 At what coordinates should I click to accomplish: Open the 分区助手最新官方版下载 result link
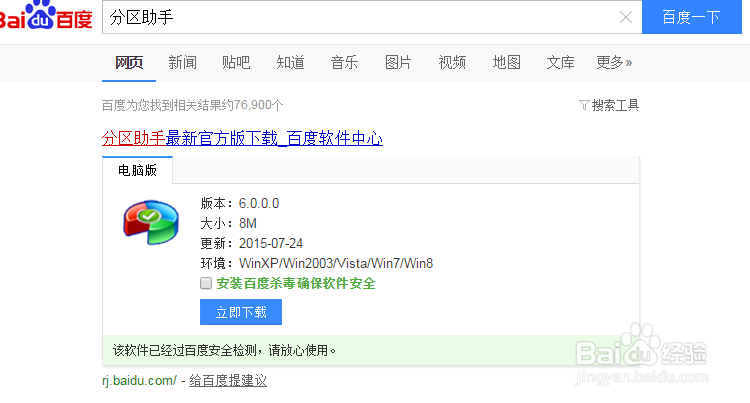242,138
